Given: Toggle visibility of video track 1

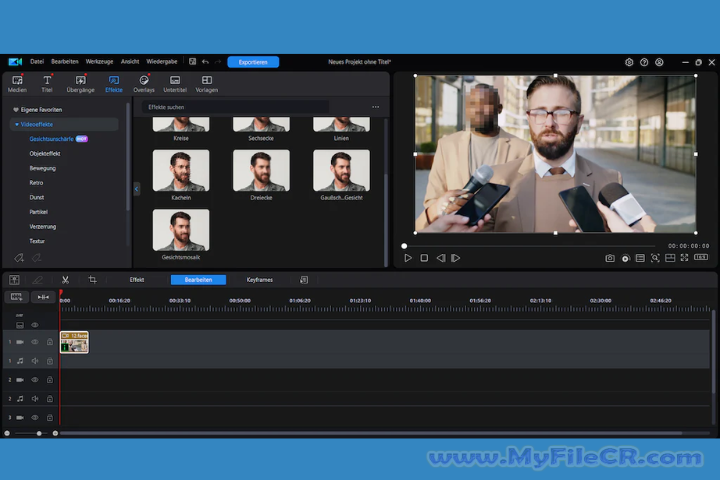Looking at the screenshot, I should pos(34,342).
